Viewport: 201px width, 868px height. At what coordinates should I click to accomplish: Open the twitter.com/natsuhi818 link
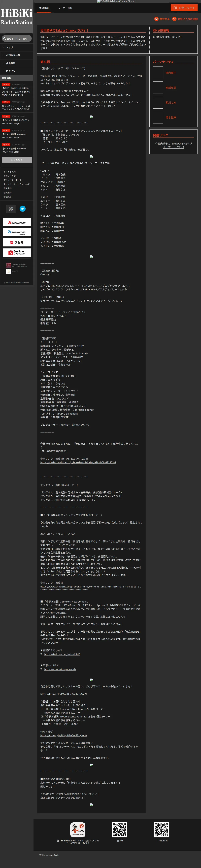(x=62, y=654)
